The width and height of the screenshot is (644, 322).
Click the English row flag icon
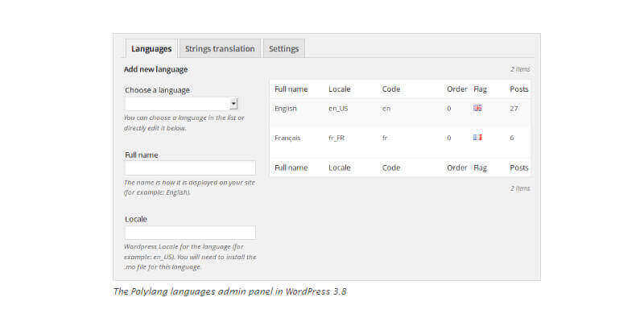477,108
